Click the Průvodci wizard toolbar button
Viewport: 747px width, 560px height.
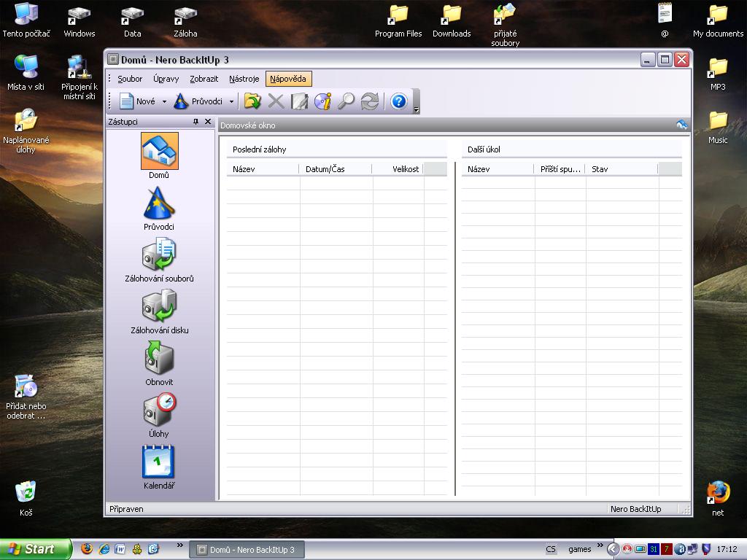[x=198, y=101]
